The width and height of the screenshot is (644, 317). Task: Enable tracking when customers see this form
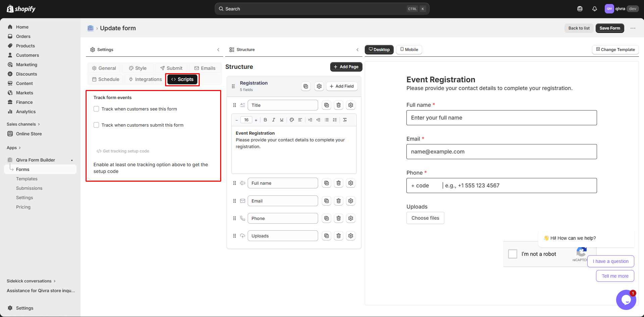(96, 109)
